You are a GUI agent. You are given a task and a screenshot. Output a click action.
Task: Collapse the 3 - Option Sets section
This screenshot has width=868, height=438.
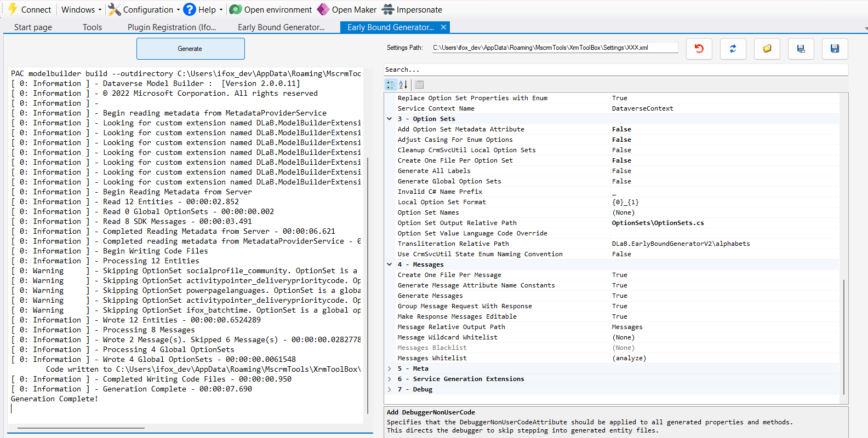pyautogui.click(x=390, y=119)
